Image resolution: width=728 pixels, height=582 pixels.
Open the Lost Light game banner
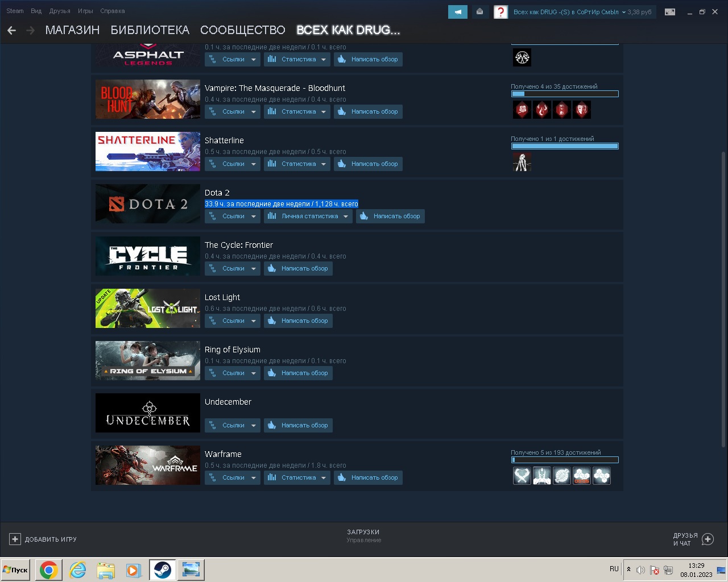point(148,308)
